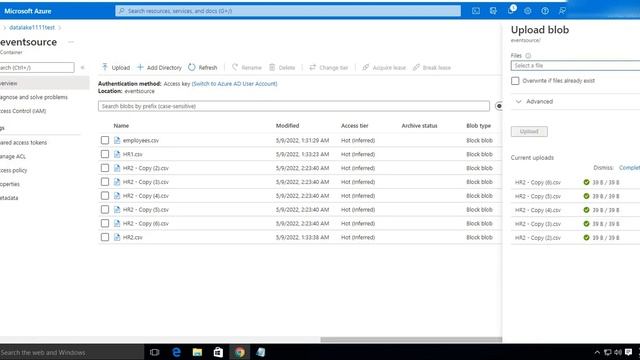Open the Properties menu item

point(10,184)
